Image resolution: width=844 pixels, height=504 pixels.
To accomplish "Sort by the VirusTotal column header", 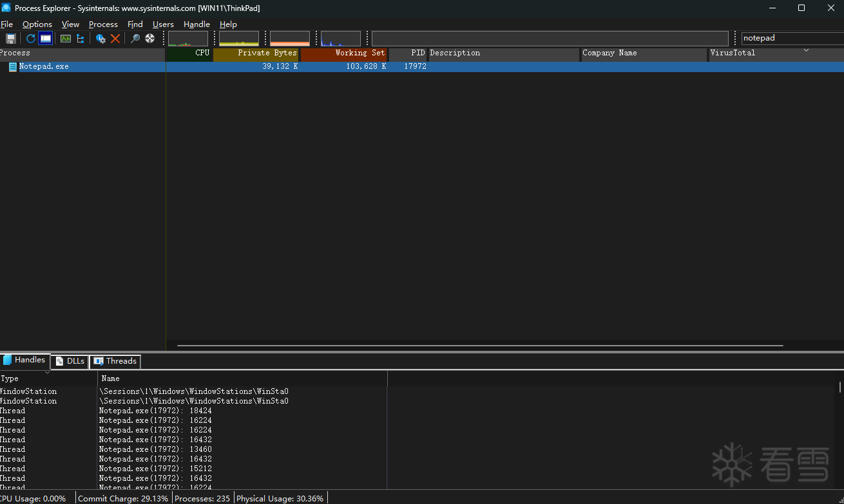I will coord(776,53).
